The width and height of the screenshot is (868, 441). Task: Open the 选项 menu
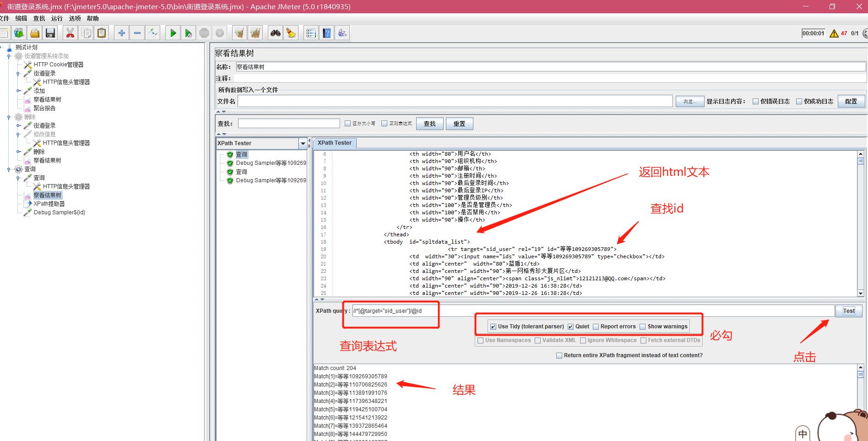point(75,18)
